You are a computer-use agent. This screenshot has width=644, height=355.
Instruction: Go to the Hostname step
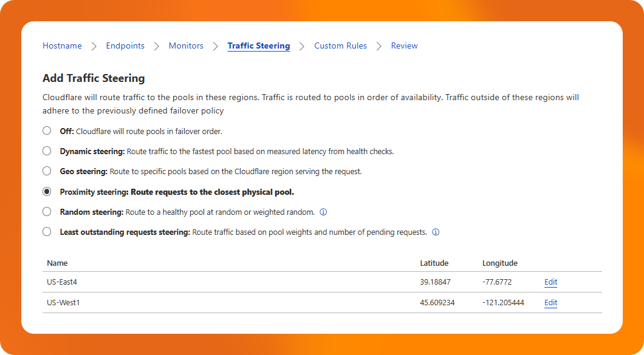(x=62, y=46)
